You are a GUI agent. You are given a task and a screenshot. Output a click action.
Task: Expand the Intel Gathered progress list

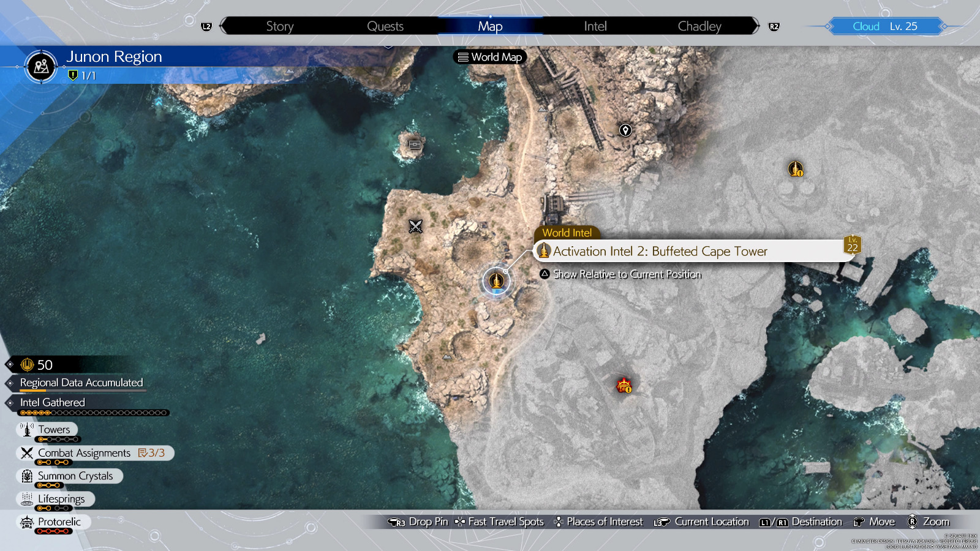pyautogui.click(x=52, y=402)
